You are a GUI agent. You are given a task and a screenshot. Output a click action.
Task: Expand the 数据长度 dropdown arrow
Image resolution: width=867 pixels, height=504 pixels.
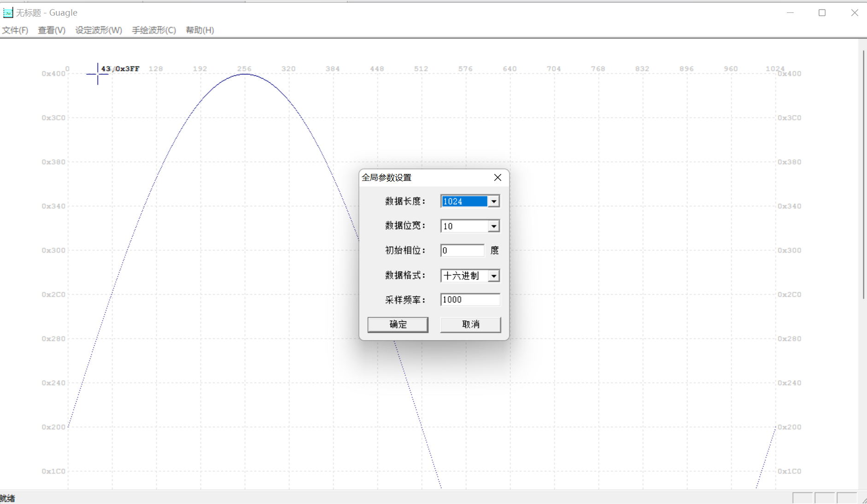click(x=493, y=201)
